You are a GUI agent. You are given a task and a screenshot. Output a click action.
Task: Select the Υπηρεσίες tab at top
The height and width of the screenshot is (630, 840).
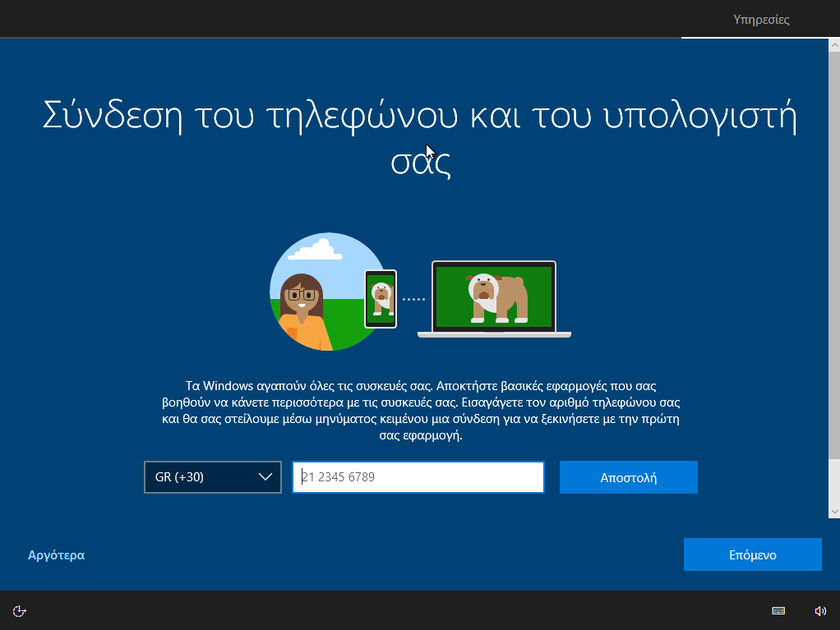tap(761, 20)
